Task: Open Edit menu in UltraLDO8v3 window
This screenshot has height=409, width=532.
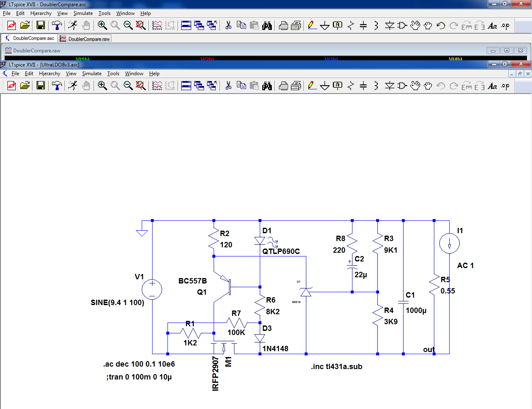Action: tap(29, 74)
